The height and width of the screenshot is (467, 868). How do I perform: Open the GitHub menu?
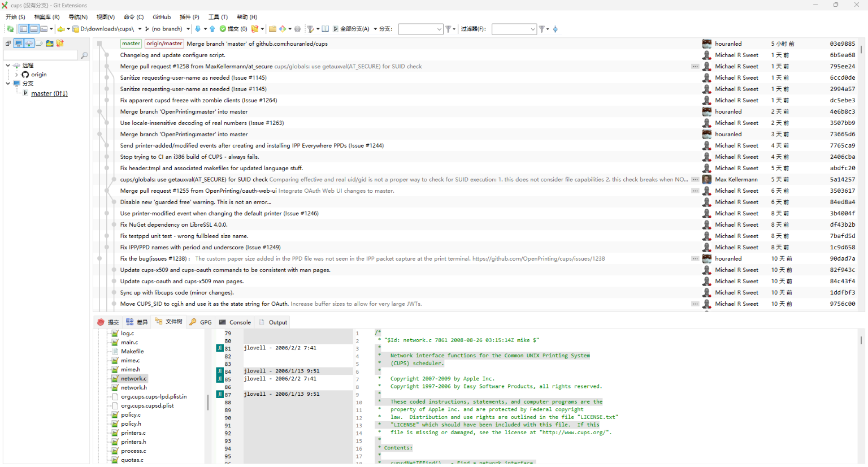162,17
